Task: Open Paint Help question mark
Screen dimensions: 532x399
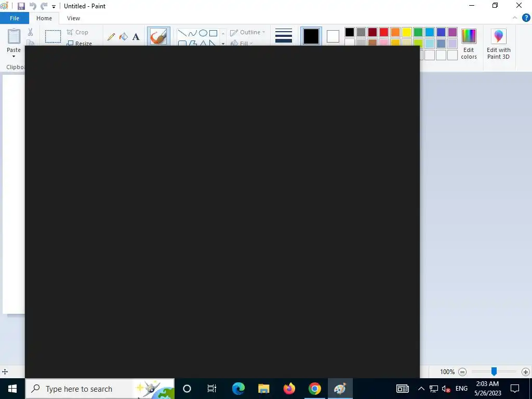Action: coord(526,18)
